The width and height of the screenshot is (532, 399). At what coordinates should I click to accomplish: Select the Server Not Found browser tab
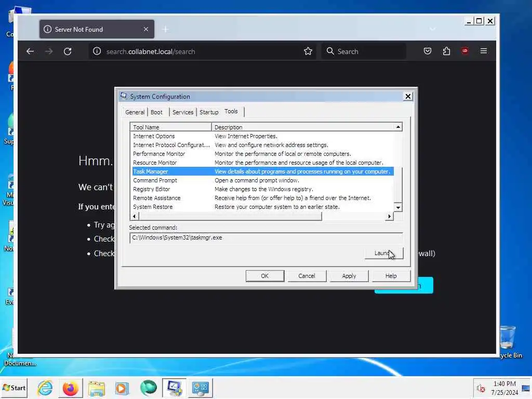pyautogui.click(x=97, y=29)
